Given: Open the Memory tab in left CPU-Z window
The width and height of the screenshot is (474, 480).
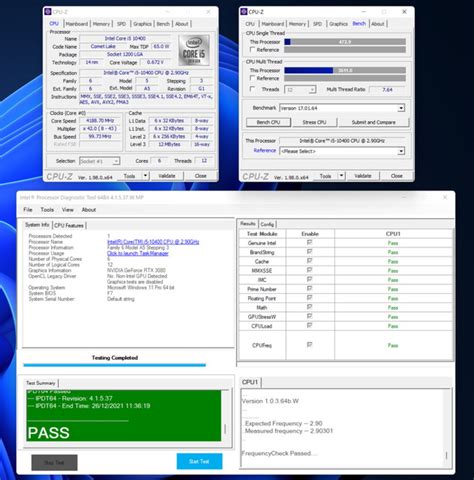Looking at the screenshot, I should click(x=101, y=24).
